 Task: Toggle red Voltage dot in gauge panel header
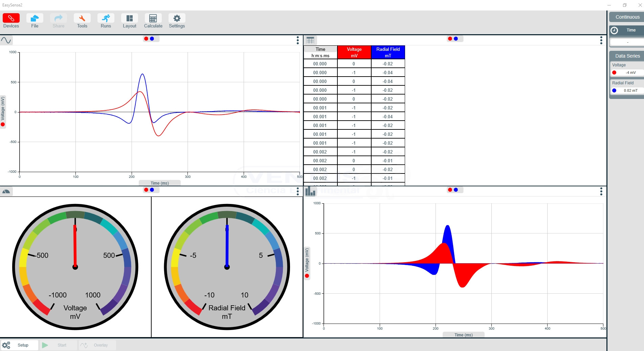[x=146, y=190]
